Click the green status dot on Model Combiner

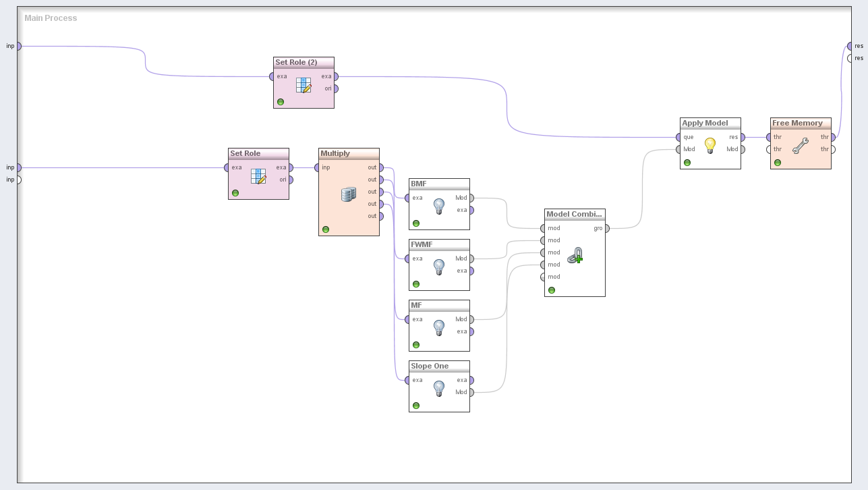click(x=552, y=290)
